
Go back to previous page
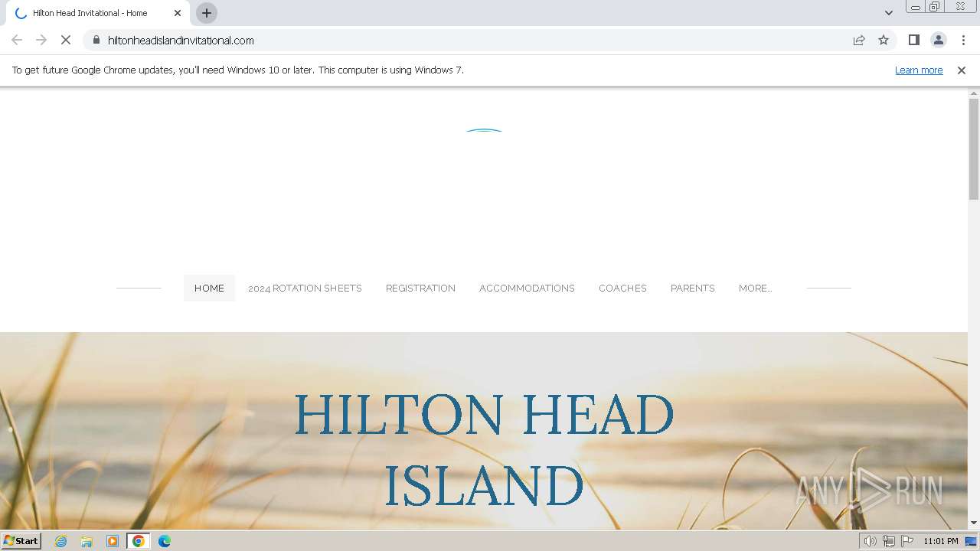(17, 40)
